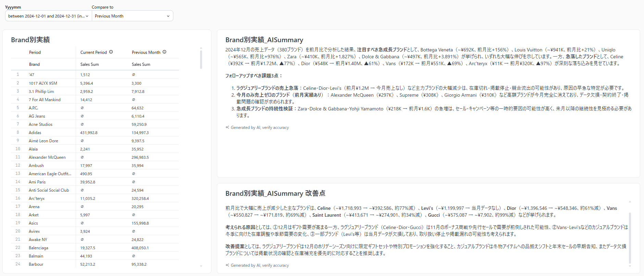Viewport: 644px width, 276px height.
Task: Click the Brand table vertical scrollbar thumb
Action: point(201,60)
